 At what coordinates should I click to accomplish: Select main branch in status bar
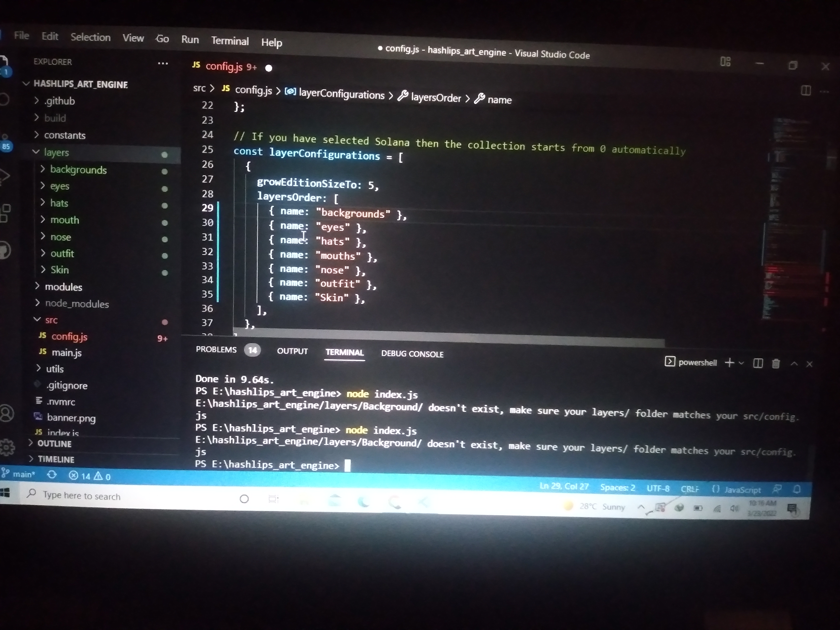(x=18, y=474)
